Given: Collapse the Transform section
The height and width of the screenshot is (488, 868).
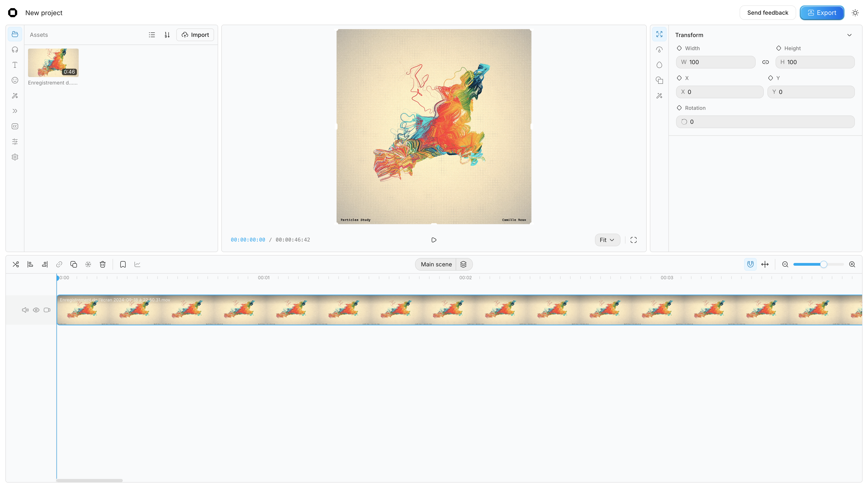Looking at the screenshot, I should (x=849, y=35).
